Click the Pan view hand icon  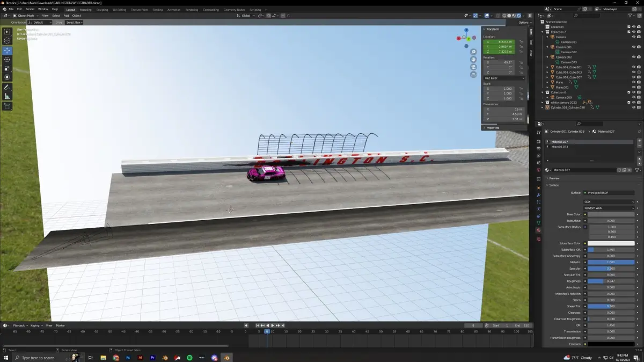tap(473, 60)
